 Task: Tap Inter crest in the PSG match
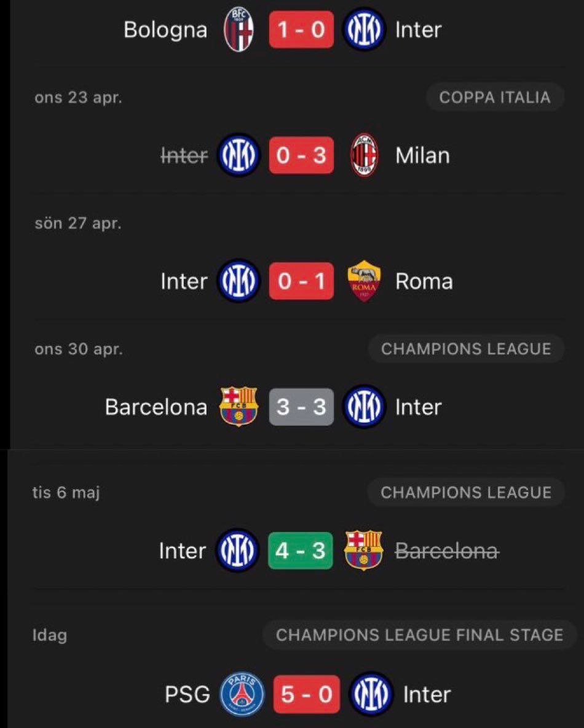click(x=371, y=694)
